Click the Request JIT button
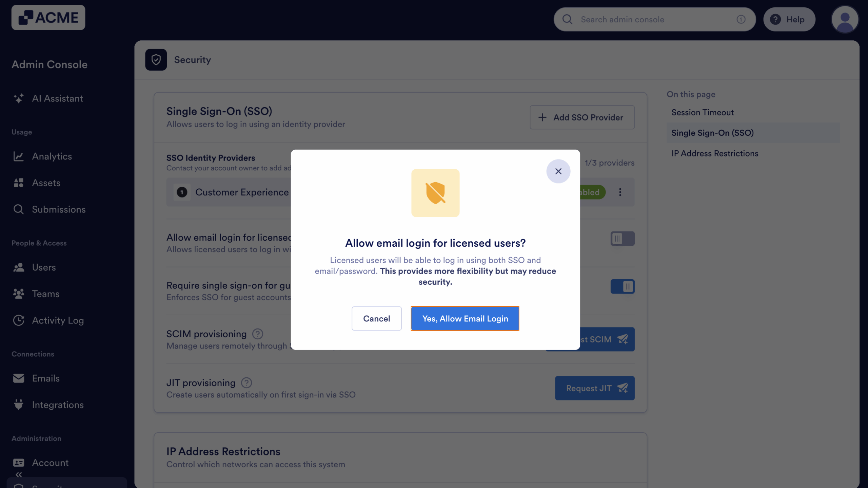 coord(594,388)
